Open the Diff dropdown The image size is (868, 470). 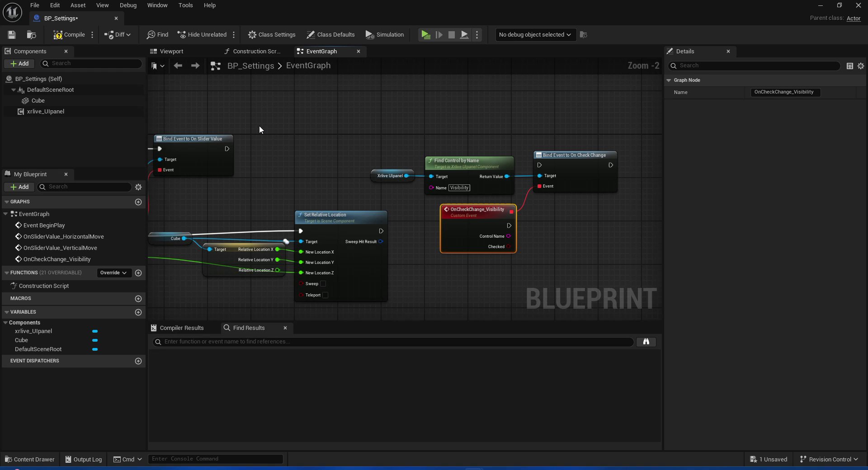tap(118, 35)
